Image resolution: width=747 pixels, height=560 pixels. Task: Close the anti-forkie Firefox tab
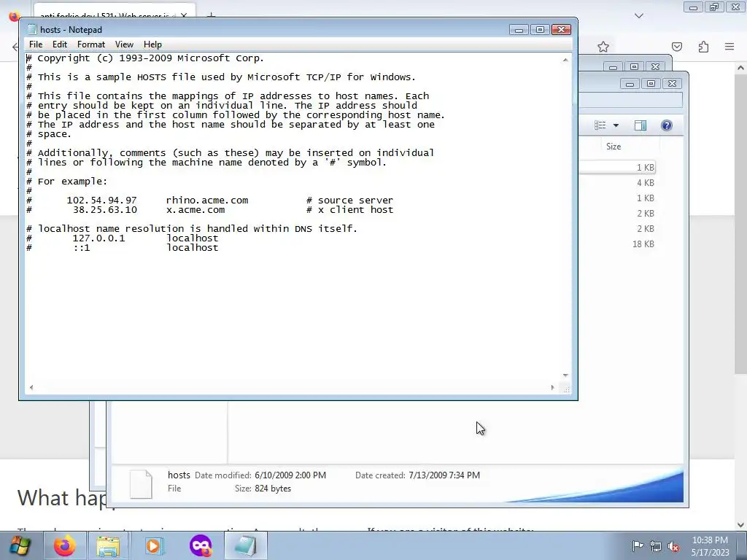(184, 16)
